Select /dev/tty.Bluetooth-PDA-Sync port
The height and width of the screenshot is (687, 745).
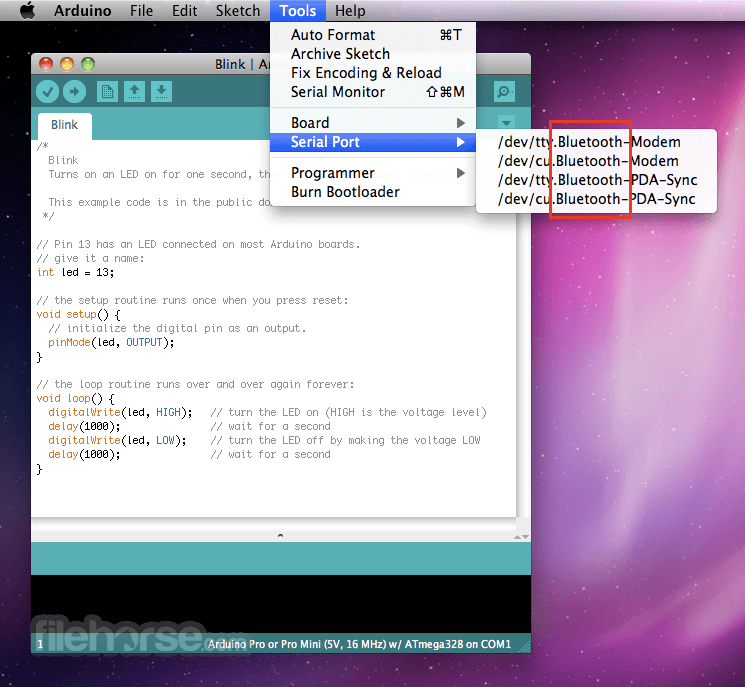point(596,180)
